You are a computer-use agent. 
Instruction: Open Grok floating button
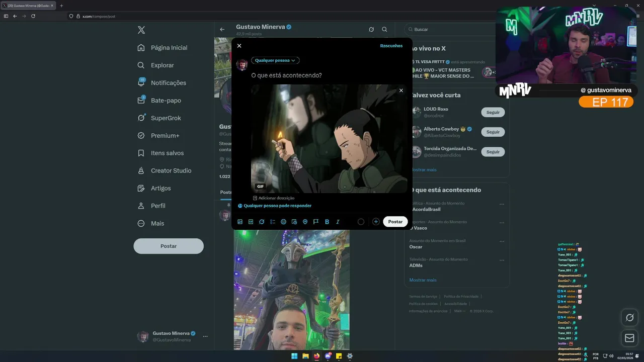[629, 318]
